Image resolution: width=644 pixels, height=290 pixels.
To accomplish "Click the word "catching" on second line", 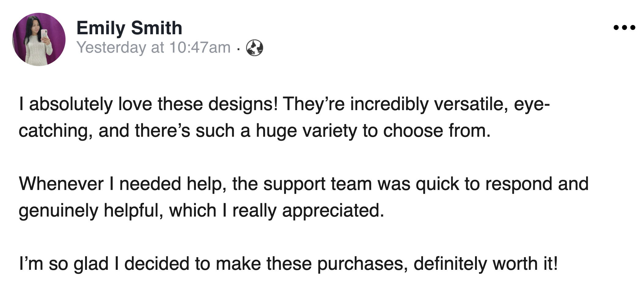I will [x=53, y=131].
